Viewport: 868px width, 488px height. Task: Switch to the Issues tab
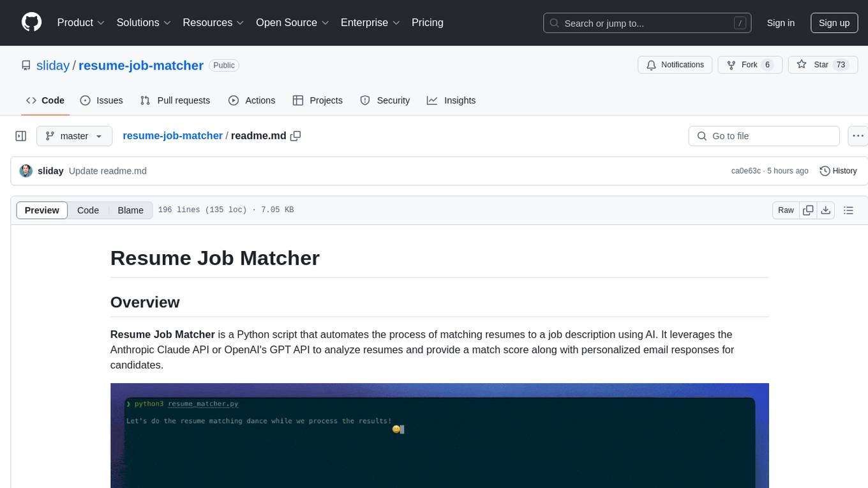point(101,100)
